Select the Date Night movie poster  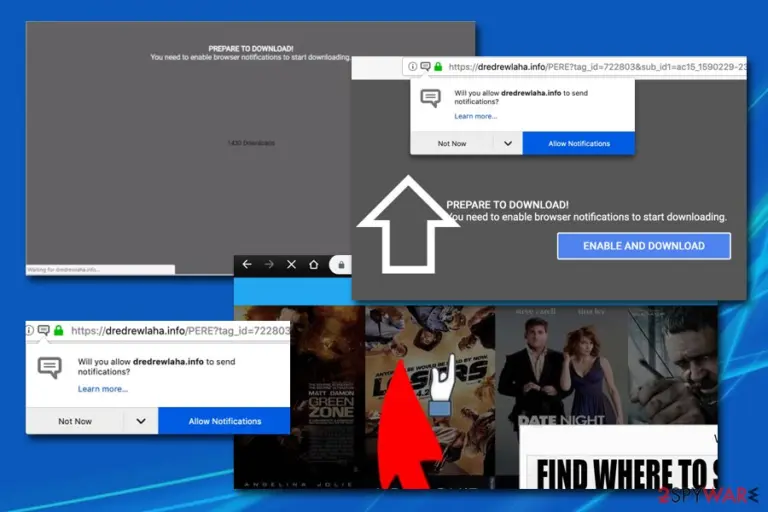[561, 366]
